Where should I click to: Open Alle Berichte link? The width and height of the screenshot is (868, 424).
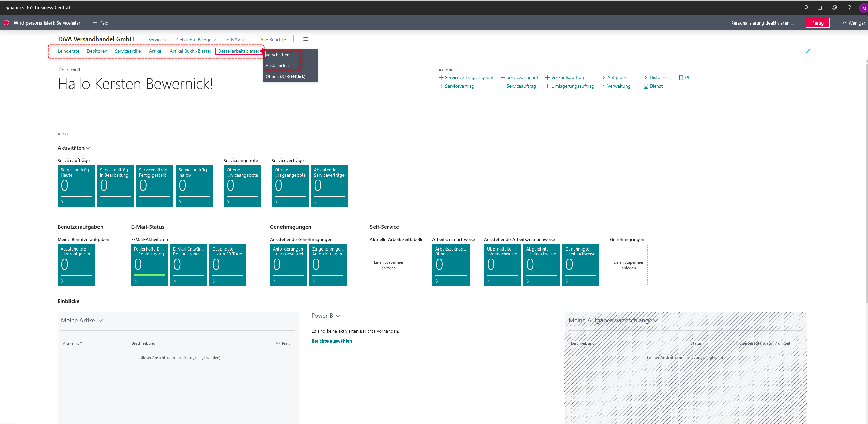tap(273, 40)
